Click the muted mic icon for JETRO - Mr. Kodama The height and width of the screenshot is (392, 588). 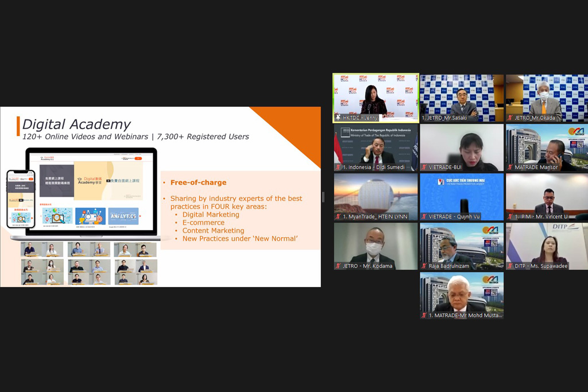[x=338, y=266]
